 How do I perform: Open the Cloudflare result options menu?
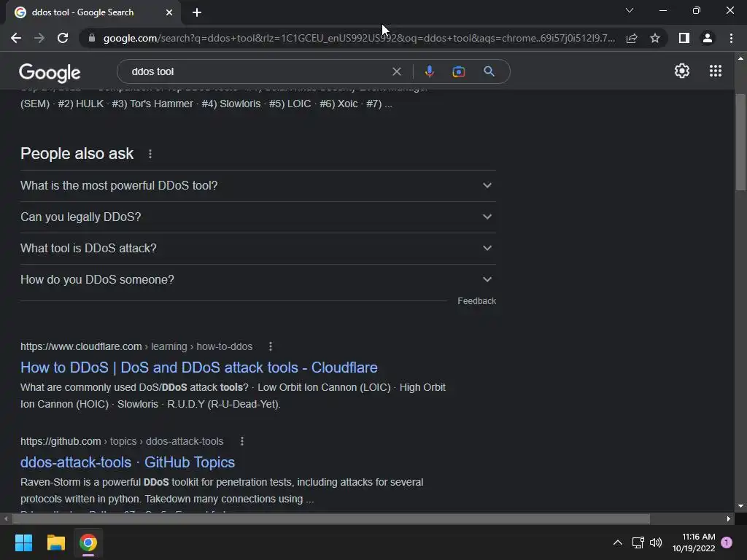(x=271, y=346)
